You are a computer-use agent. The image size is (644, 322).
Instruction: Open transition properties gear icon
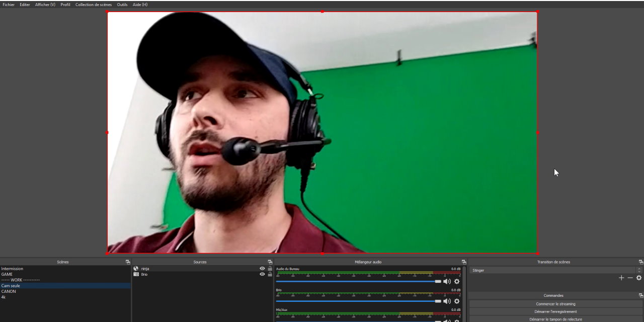[x=639, y=278]
